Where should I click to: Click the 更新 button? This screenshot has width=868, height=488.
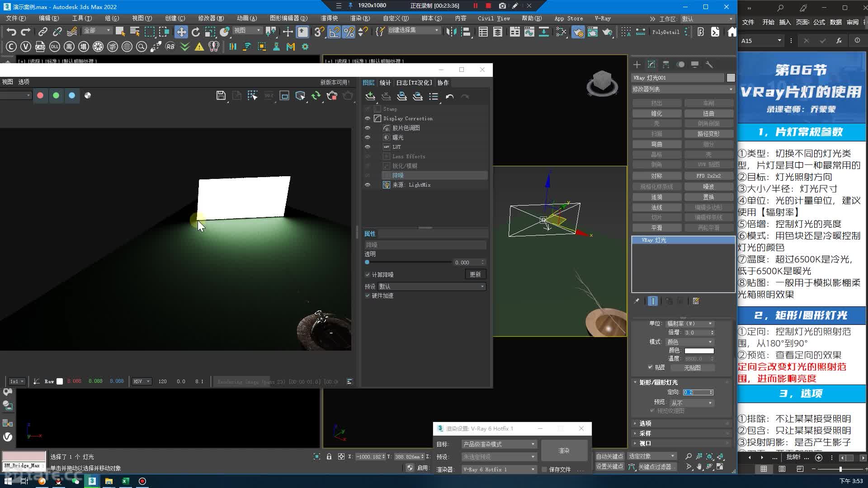[475, 274]
